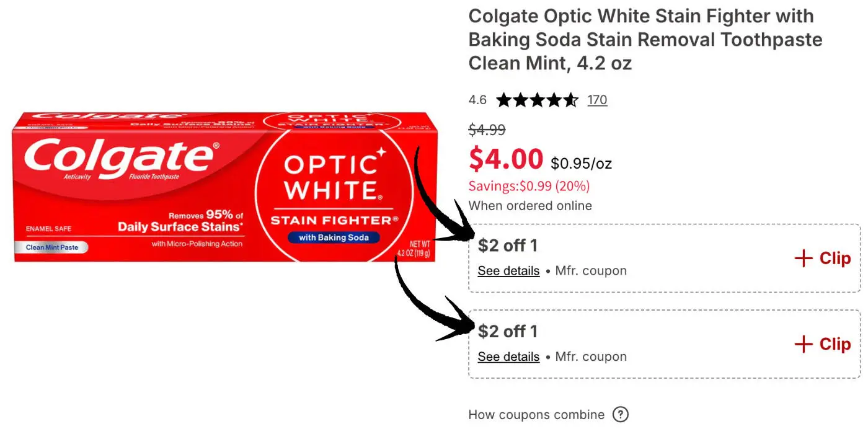868x434 pixels.
Task: Open the 170 reviews link
Action: [x=597, y=100]
